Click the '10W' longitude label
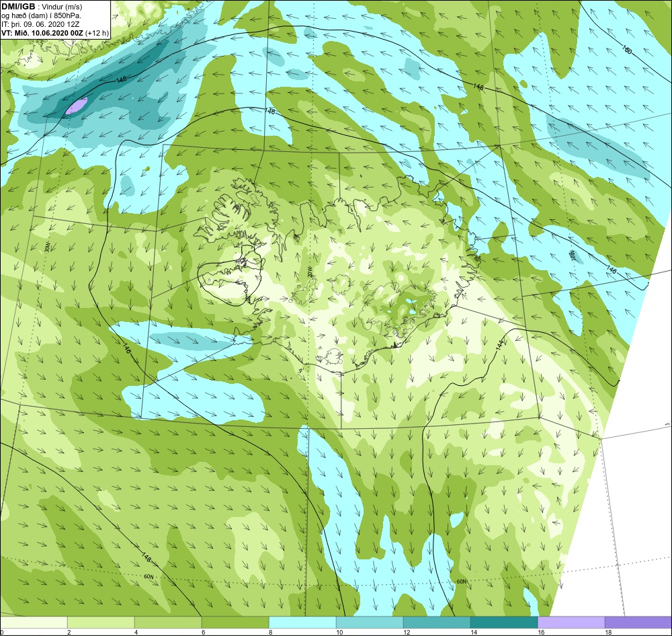 [573, 256]
